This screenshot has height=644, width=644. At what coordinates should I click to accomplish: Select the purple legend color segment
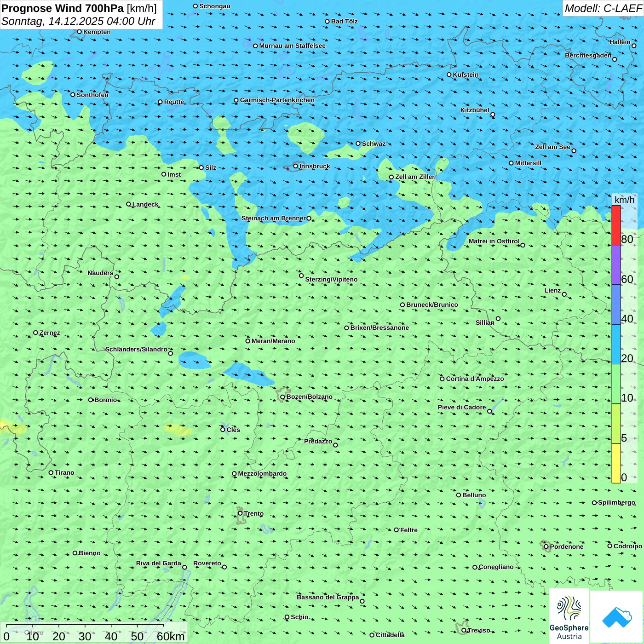click(x=616, y=265)
